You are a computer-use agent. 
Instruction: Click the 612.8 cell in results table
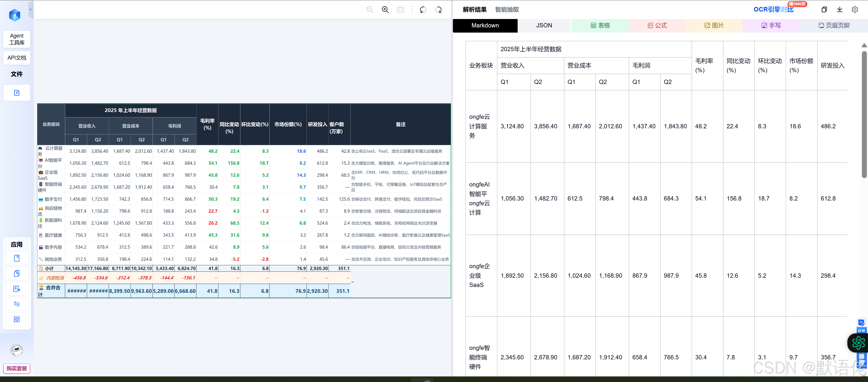click(832, 198)
